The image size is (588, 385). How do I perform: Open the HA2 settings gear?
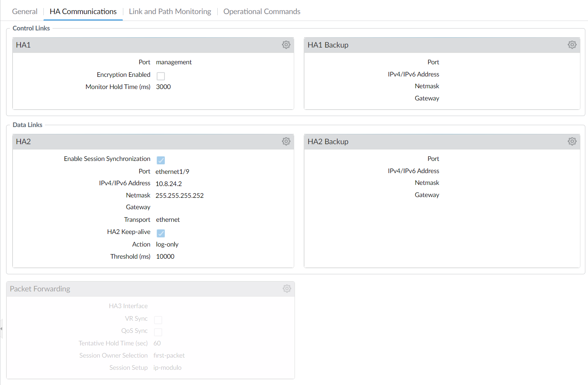tap(286, 141)
